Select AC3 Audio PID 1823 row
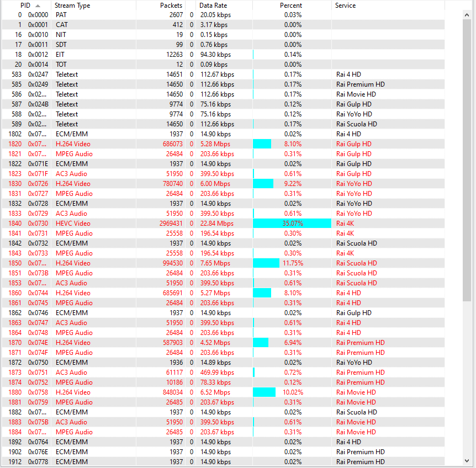Image resolution: width=476 pixels, height=468 pixels. point(223,174)
